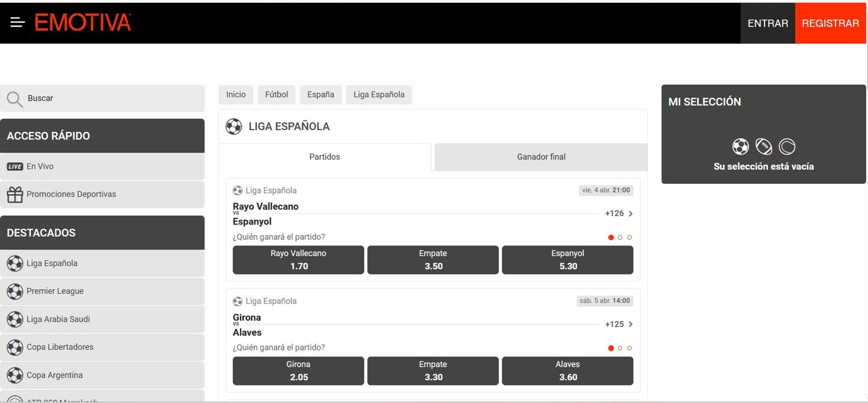This screenshot has height=403, width=868.
Task: Click the Espanyol team name in match header
Action: [x=252, y=222]
